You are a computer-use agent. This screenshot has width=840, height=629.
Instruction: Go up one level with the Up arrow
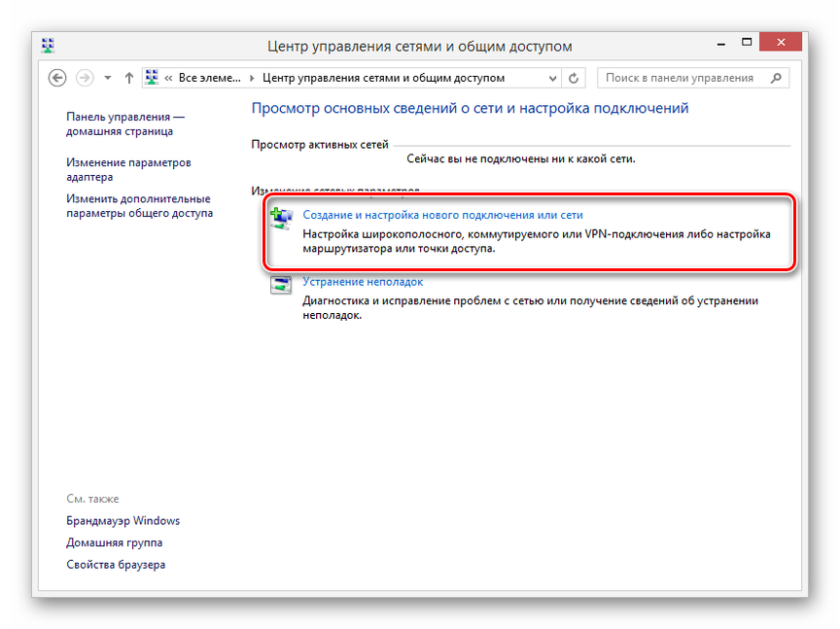pyautogui.click(x=128, y=78)
